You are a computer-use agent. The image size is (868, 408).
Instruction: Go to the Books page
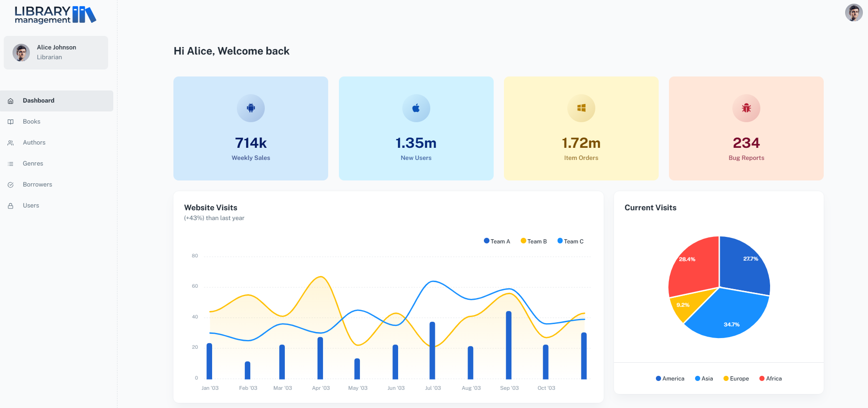[56, 122]
